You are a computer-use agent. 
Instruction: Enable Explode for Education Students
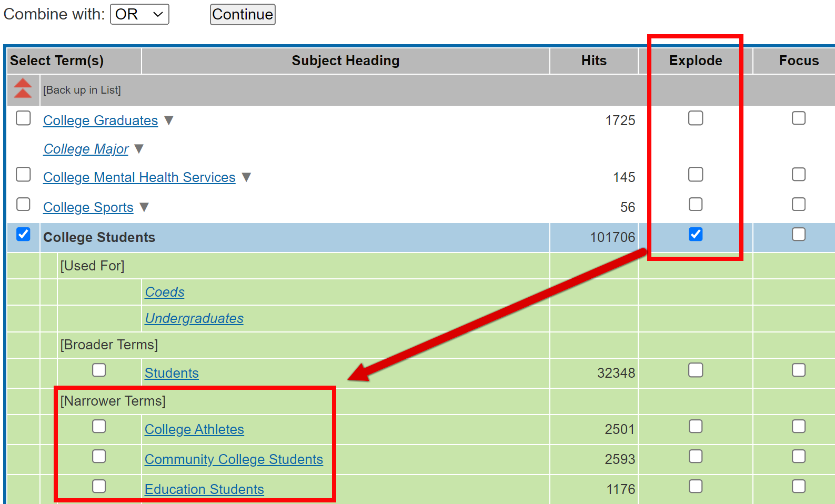coord(696,486)
